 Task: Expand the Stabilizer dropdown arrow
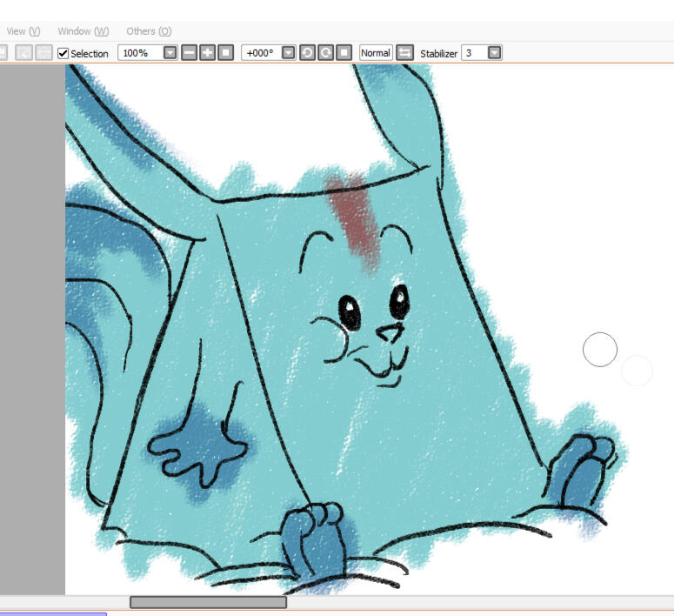pyautogui.click(x=494, y=53)
